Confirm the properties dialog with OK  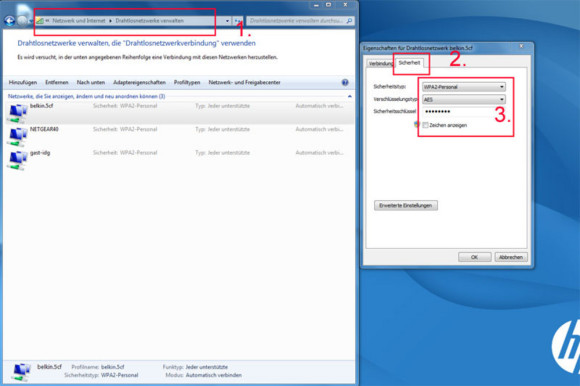coord(475,257)
